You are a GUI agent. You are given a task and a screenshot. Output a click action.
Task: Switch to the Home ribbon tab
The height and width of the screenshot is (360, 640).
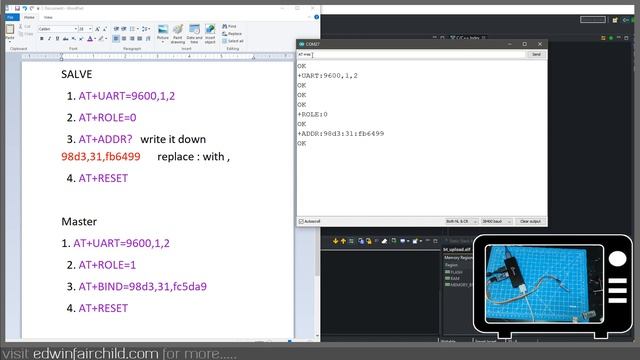coord(29,18)
